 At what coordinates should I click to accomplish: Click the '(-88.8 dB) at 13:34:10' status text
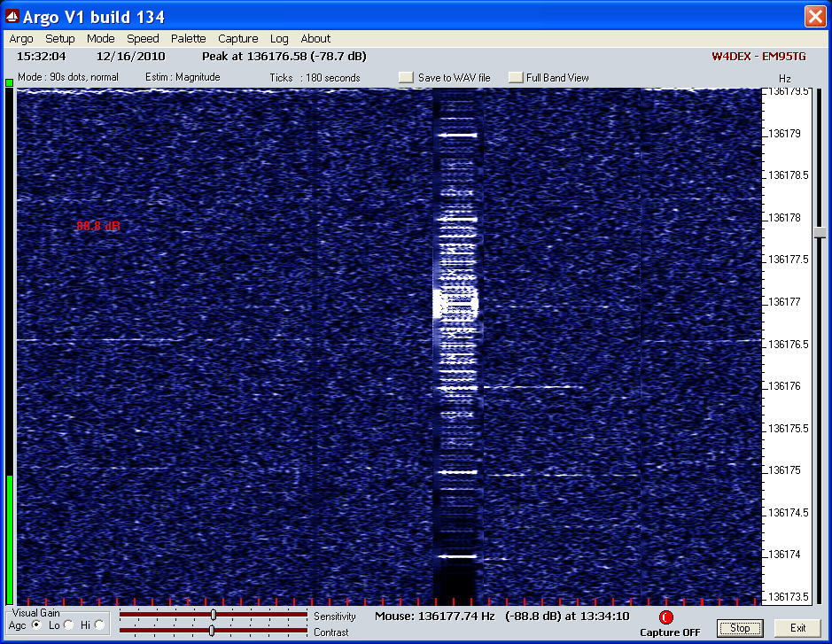567,617
